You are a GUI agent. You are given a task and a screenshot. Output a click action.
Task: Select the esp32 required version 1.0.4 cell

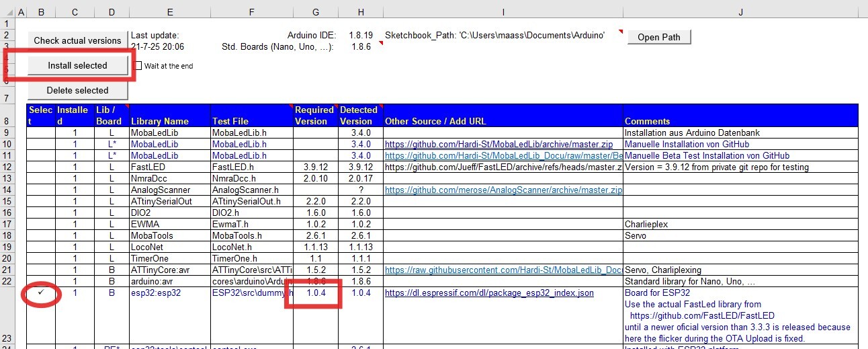click(316, 293)
